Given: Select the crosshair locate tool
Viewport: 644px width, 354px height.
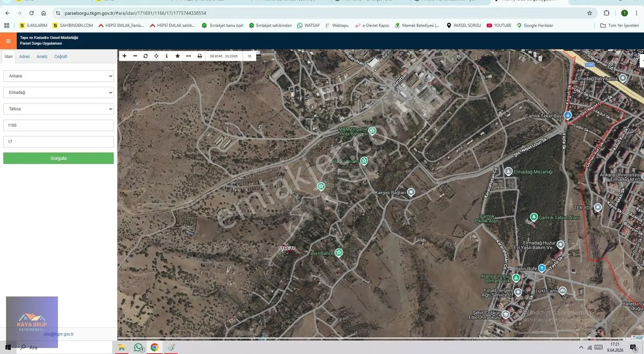Looking at the screenshot, I should 156,56.
